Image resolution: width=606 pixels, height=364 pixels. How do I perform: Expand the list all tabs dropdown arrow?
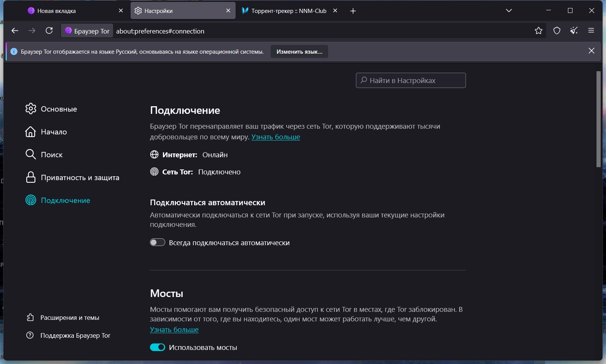click(x=509, y=11)
